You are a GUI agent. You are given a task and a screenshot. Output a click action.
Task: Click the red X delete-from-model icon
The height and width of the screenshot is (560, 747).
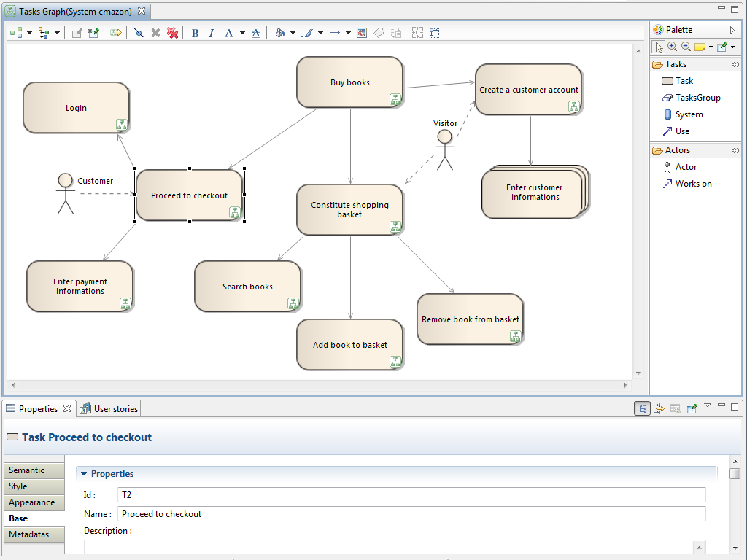click(172, 33)
